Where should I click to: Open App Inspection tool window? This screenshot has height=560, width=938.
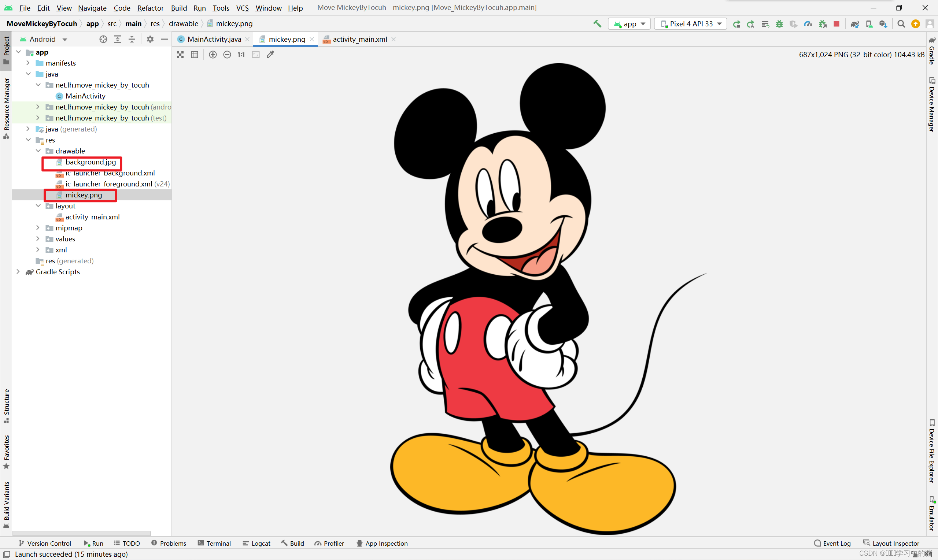coord(382,544)
